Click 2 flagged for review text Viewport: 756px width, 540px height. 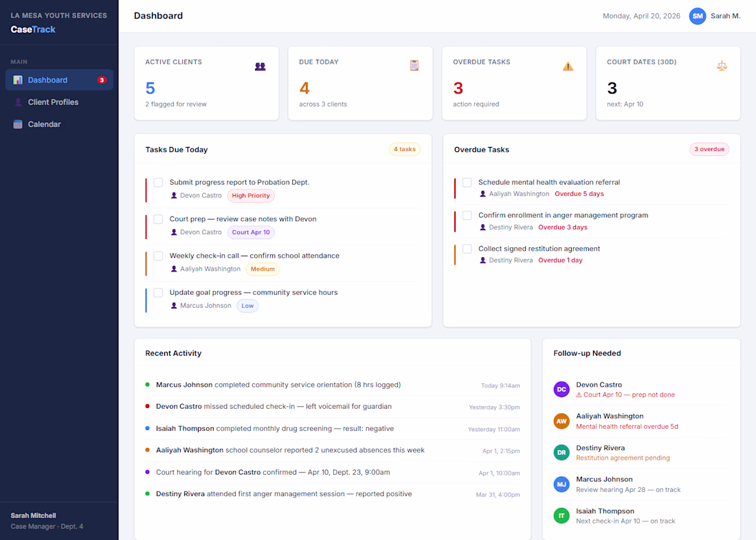[176, 104]
